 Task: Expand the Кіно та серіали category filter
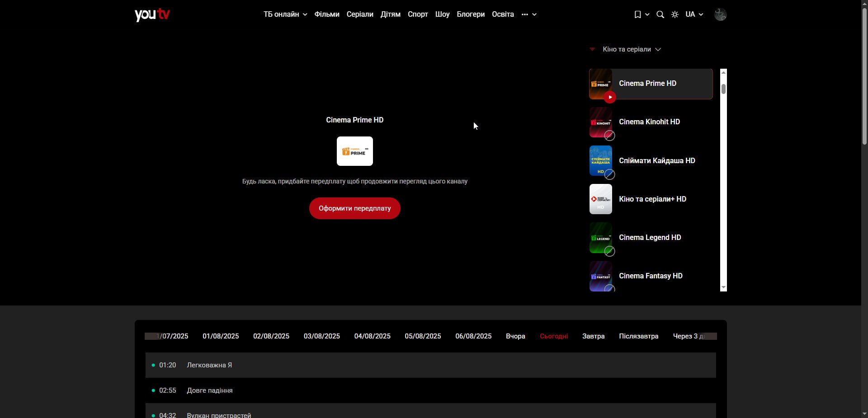click(632, 49)
